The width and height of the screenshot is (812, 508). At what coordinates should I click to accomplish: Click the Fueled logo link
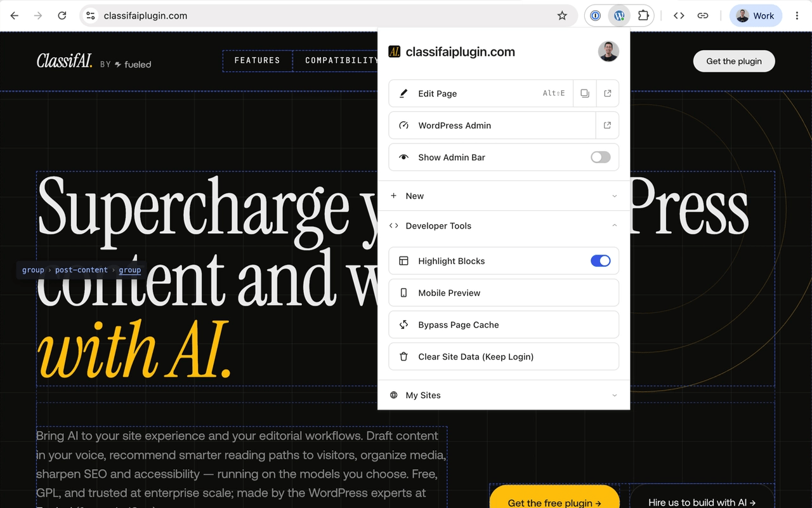[133, 64]
